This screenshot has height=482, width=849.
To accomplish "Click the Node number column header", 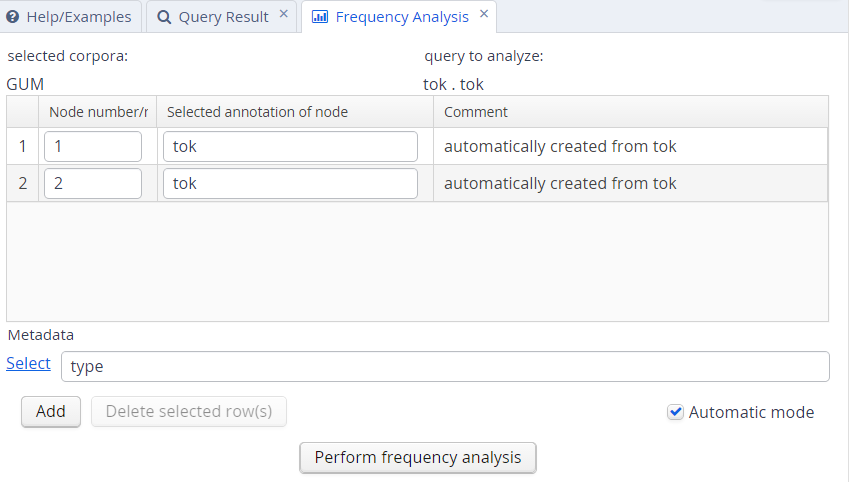I will pos(98,112).
